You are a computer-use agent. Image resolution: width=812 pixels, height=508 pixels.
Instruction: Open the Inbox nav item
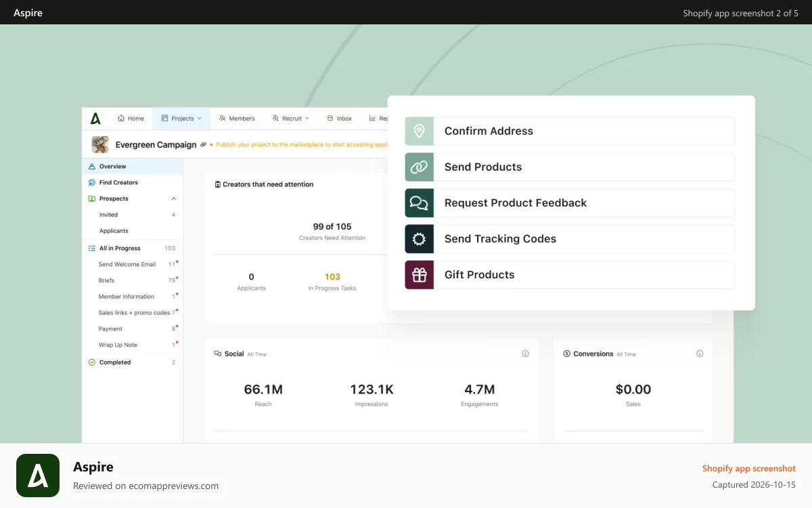click(339, 119)
